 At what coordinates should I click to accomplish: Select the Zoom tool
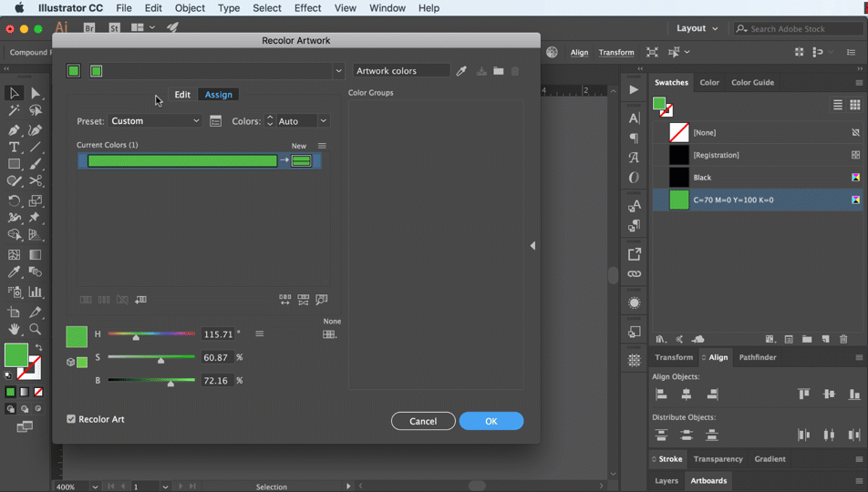coord(36,330)
